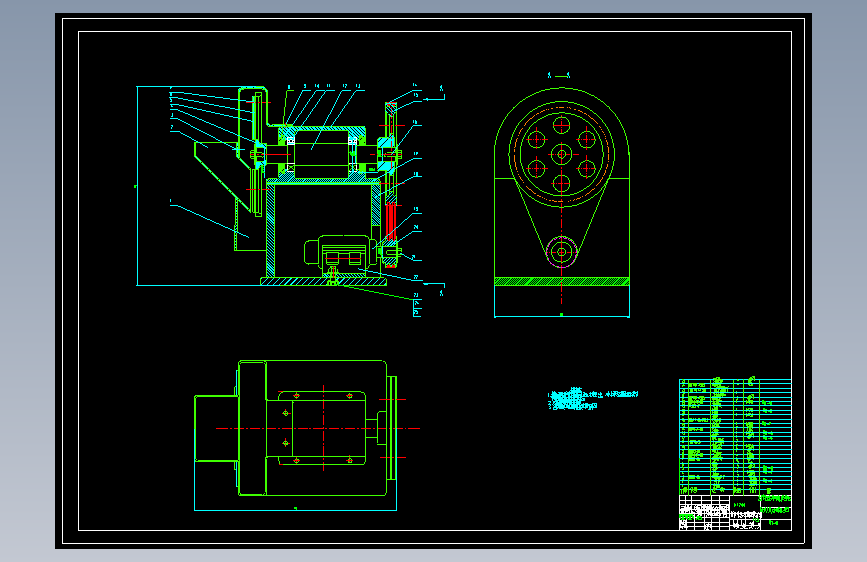Image resolution: width=867 pixels, height=562 pixels.
Task: Select the front section view of the machine
Action: 290,200
